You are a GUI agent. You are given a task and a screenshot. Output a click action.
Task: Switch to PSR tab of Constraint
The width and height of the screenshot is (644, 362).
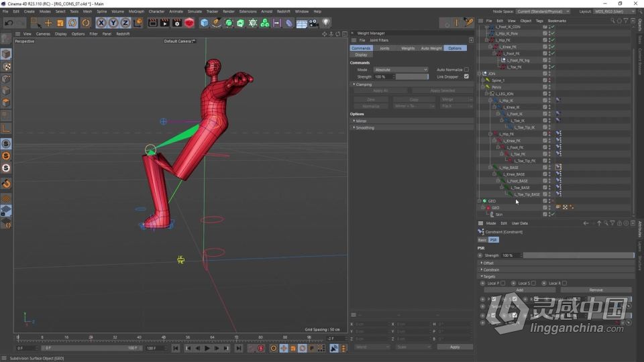point(493,240)
